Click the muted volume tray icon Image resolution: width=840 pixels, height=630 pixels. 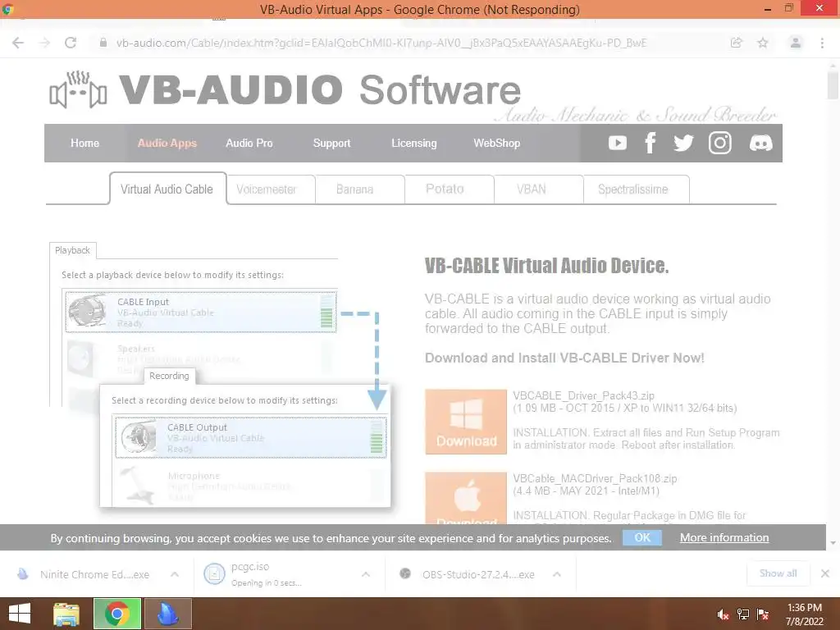pos(723,614)
